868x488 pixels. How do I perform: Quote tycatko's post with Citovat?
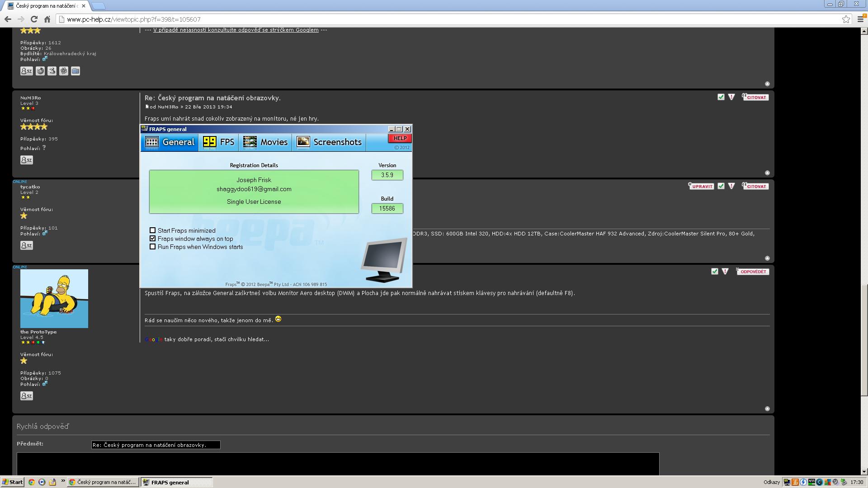click(x=755, y=186)
